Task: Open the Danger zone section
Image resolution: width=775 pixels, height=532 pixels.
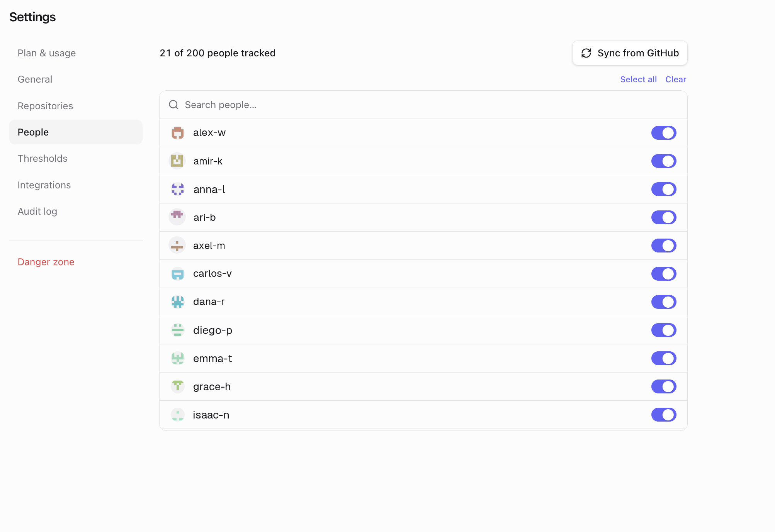Action: coord(76,262)
